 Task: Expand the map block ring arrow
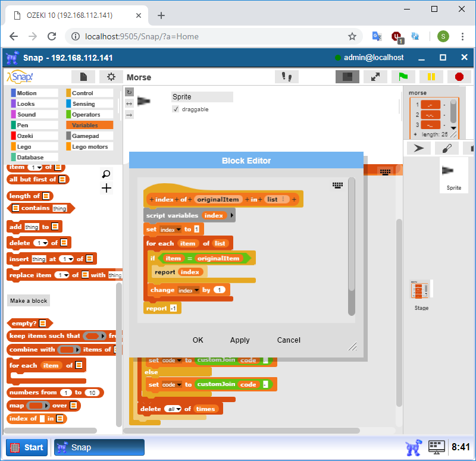(x=46, y=406)
